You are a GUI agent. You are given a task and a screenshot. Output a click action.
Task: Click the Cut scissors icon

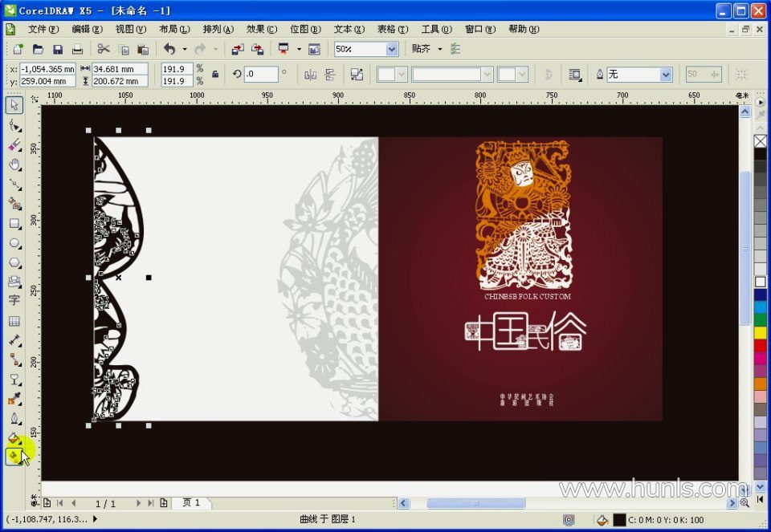104,49
